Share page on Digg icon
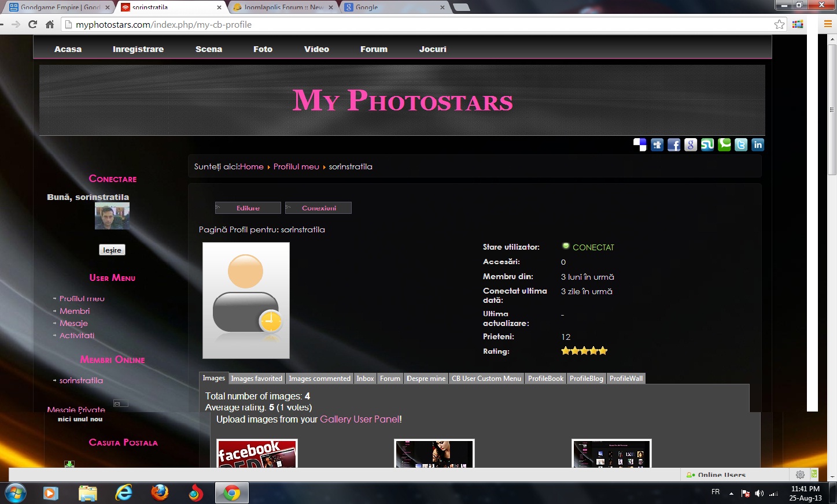The image size is (837, 504). point(657,145)
